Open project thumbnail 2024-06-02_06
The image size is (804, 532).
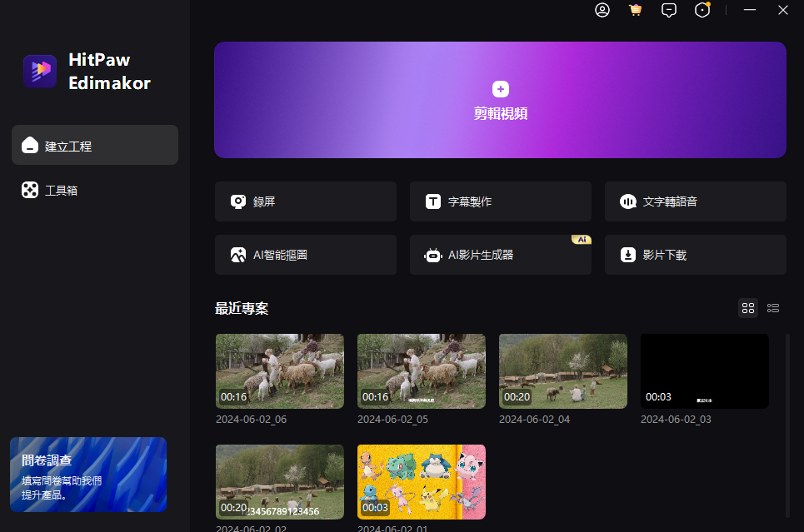(x=280, y=371)
